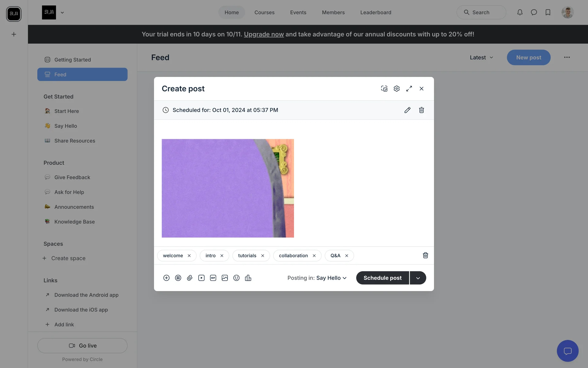
Task: Click the Upgrade now link
Action: point(264,34)
